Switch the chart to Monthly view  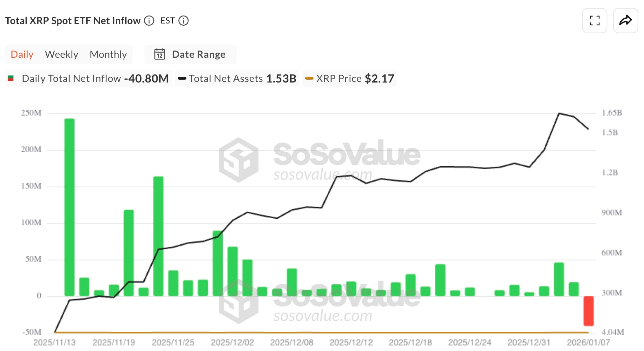point(108,54)
